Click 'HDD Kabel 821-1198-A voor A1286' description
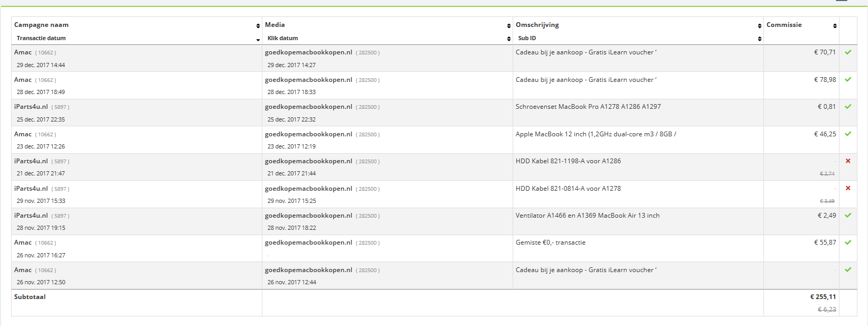868x326 pixels. point(568,161)
